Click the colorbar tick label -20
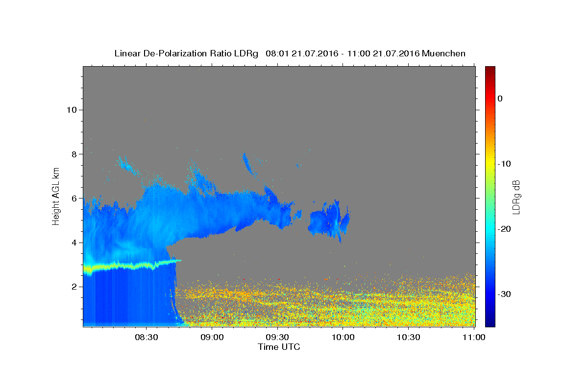Viewport: 588px width, 392px height. [504, 229]
